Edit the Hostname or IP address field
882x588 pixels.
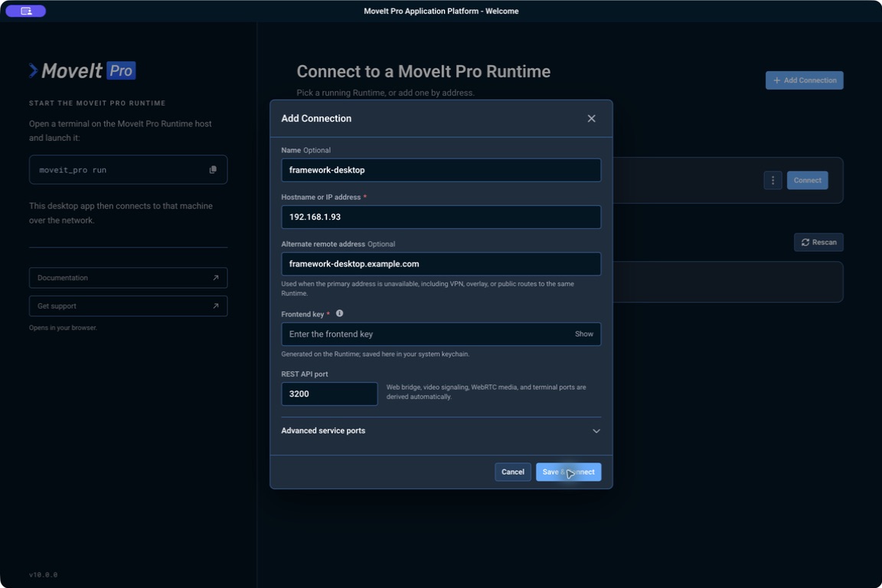click(441, 217)
